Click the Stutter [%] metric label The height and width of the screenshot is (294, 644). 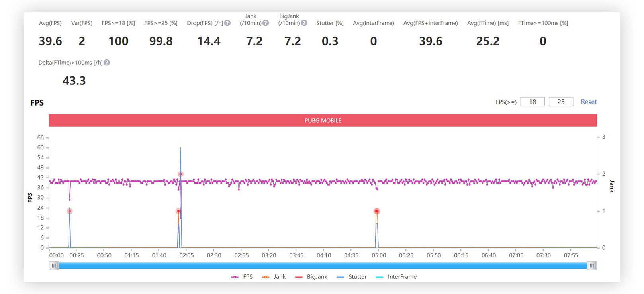click(x=330, y=23)
